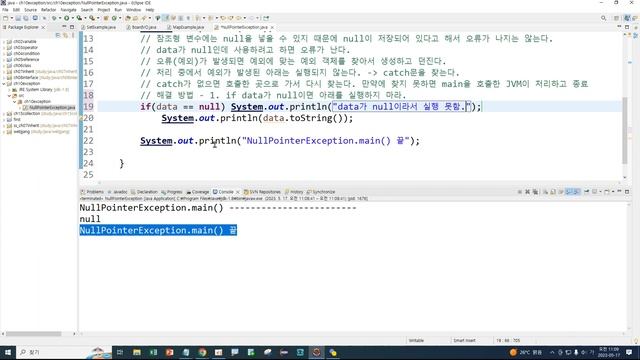Click 'null' output line in Console
640x360 pixels.
point(90,219)
